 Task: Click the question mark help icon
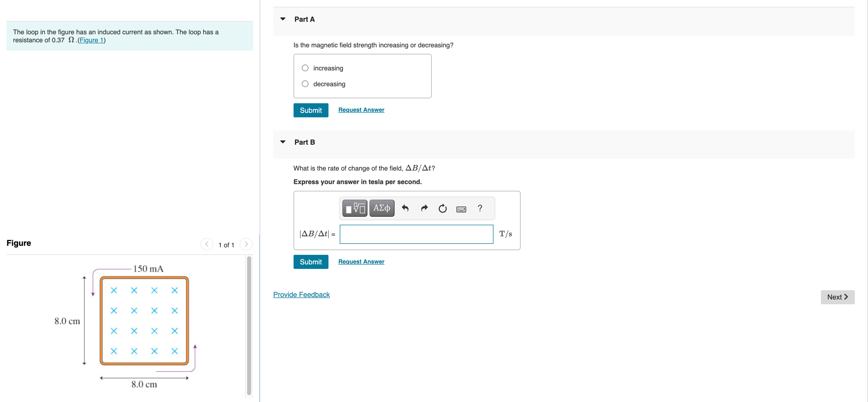tap(480, 208)
